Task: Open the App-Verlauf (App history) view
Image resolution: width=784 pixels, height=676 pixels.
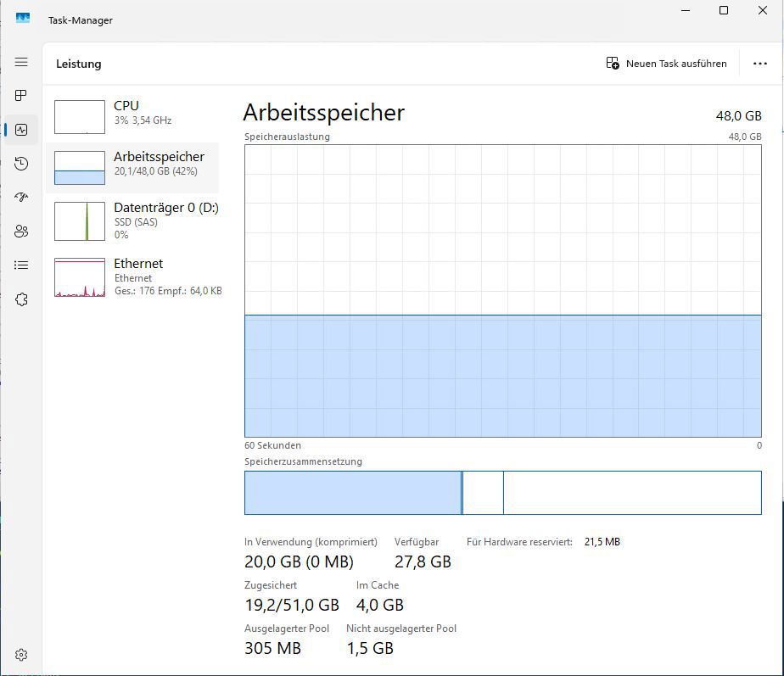Action: pos(21,163)
